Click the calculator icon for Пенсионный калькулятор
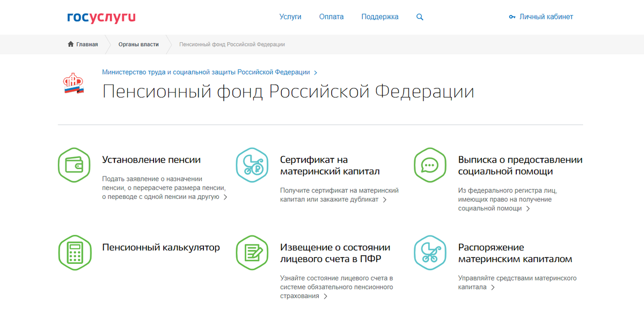Image resolution: width=644 pixels, height=311 pixels. coord(74,253)
